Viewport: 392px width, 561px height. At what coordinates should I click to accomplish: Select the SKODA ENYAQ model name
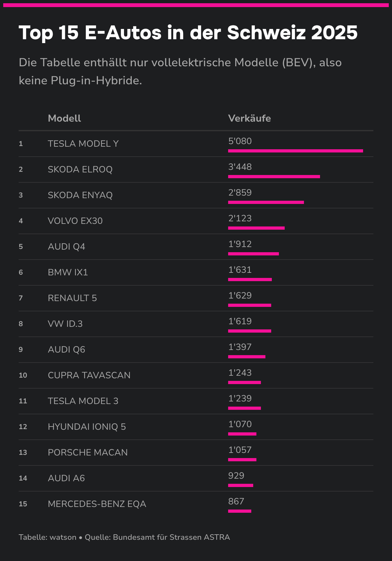coord(80,195)
